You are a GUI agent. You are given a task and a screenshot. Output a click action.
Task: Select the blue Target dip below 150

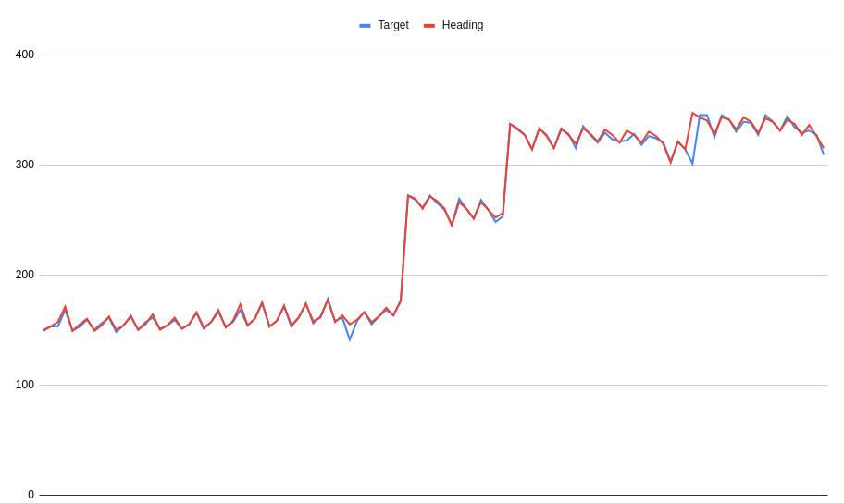[x=350, y=339]
